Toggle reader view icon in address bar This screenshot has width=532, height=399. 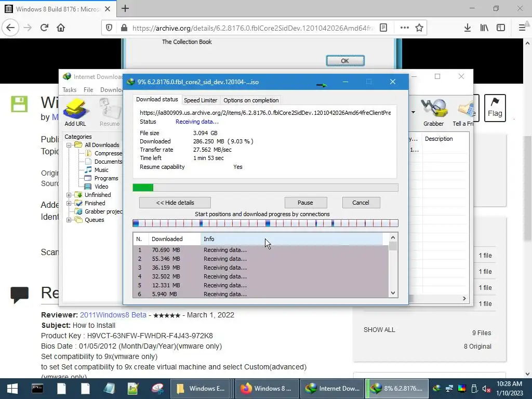click(x=383, y=28)
